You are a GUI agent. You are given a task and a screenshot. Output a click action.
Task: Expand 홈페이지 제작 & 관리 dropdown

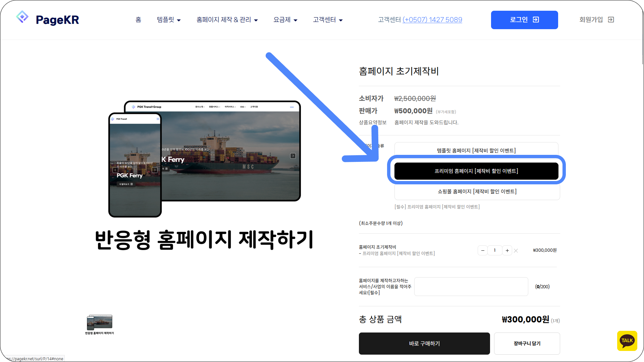(x=227, y=20)
